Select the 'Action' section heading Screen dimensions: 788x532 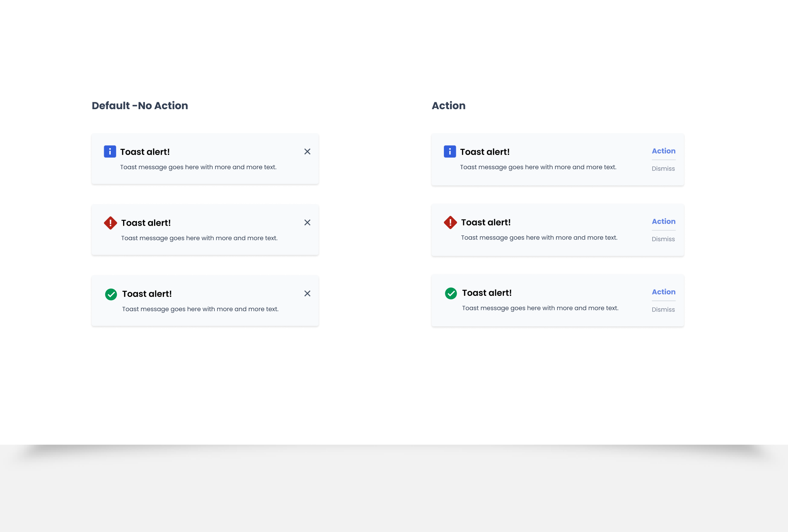pos(448,106)
